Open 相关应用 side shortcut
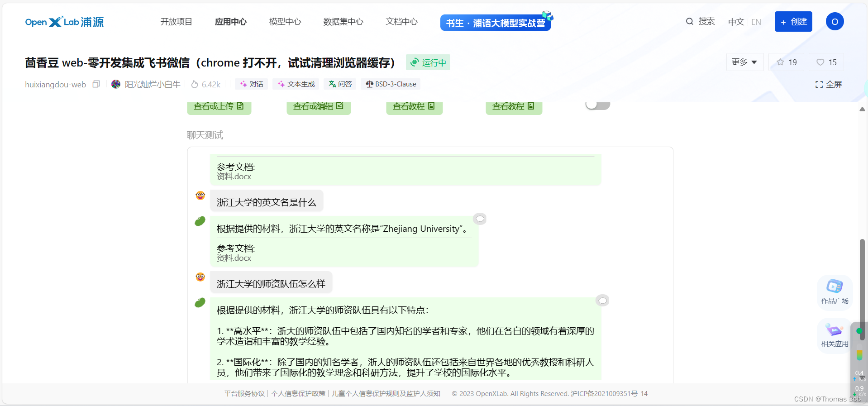Viewport: 868px width, 406px height. pyautogui.click(x=835, y=335)
